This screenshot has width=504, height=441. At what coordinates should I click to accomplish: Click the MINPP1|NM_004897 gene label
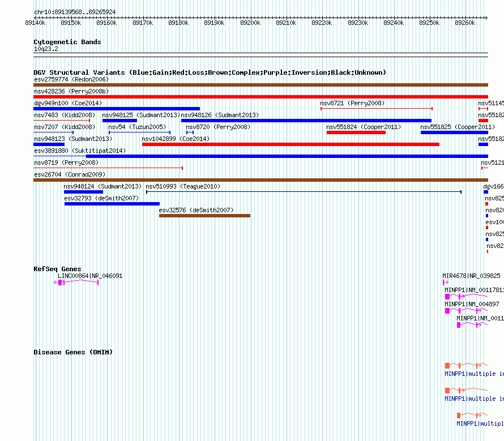[472, 304]
